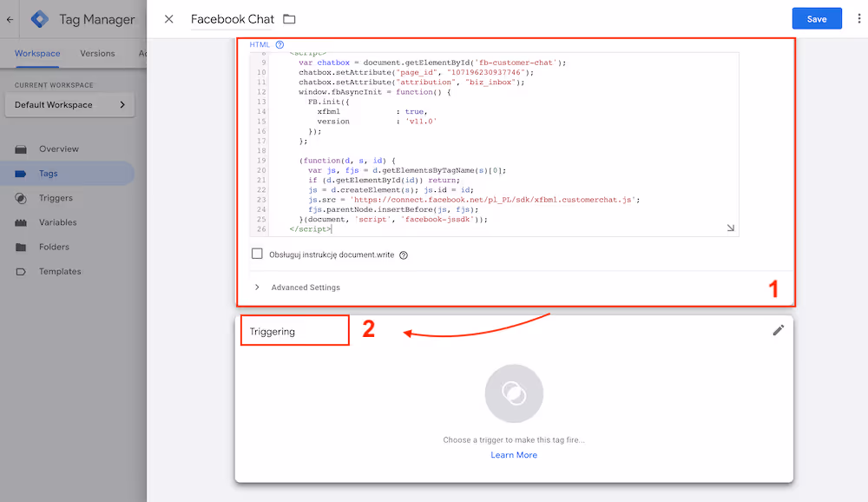Enable the Obsługuj instrukcję document.write checkbox
Viewport: 868px width, 502px height.
point(257,254)
